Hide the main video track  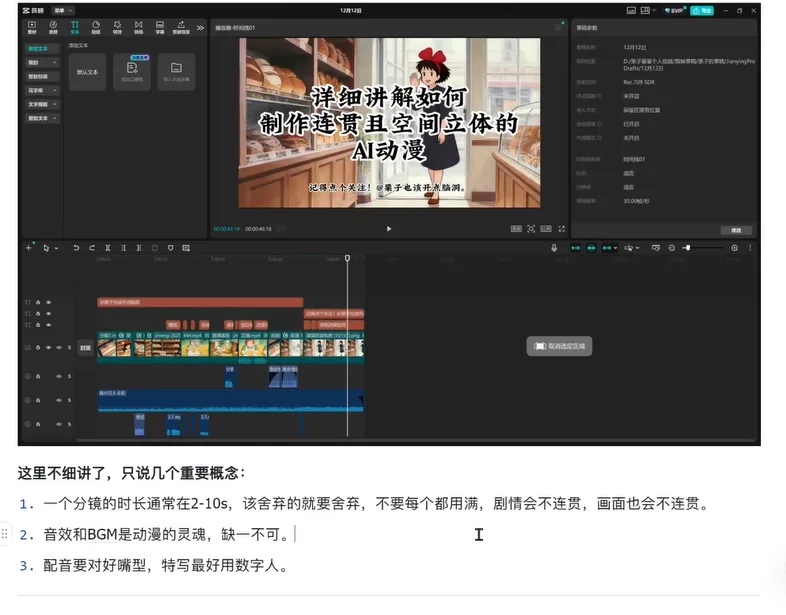coord(49,347)
